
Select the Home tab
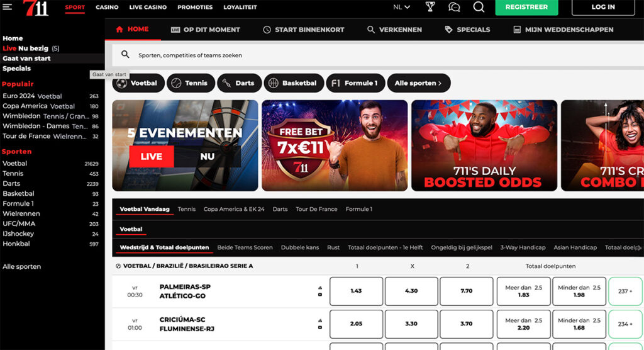pos(132,29)
